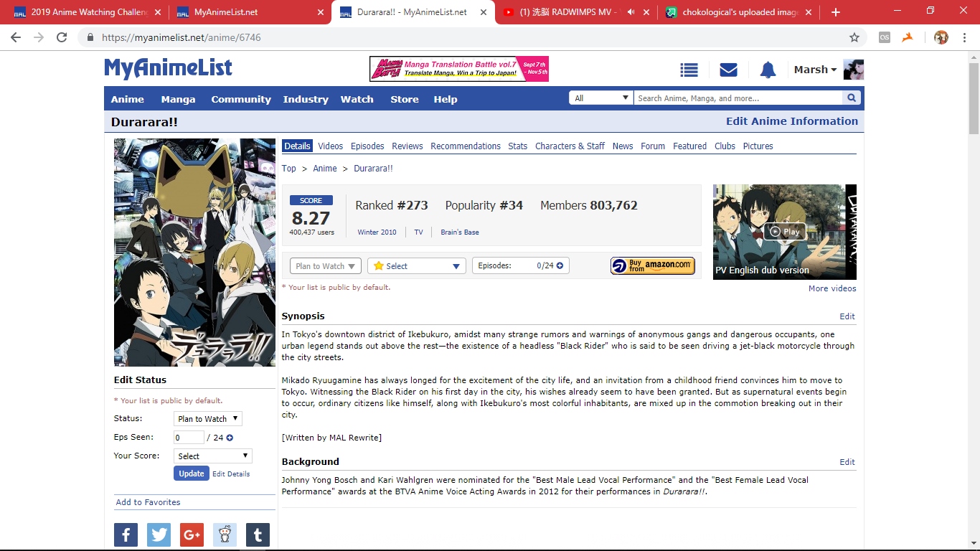This screenshot has width=980, height=551.
Task: Click the Marsh profile avatar picture
Action: [853, 70]
